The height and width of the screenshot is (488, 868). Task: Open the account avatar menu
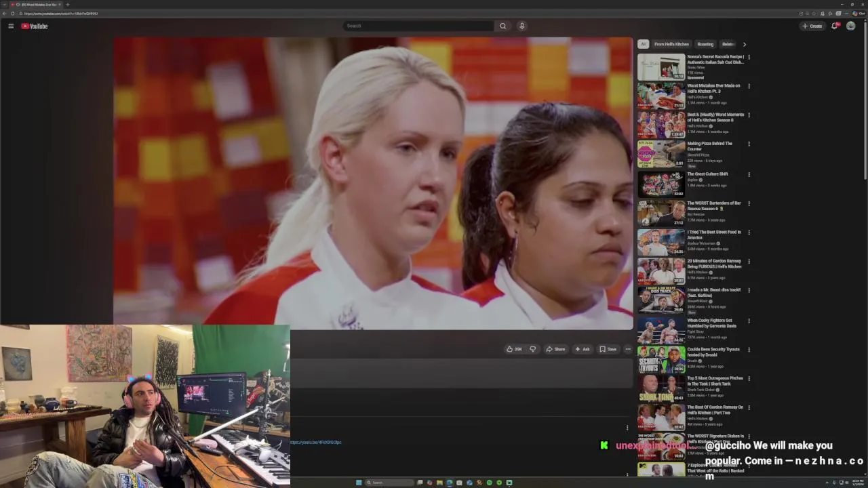(850, 26)
